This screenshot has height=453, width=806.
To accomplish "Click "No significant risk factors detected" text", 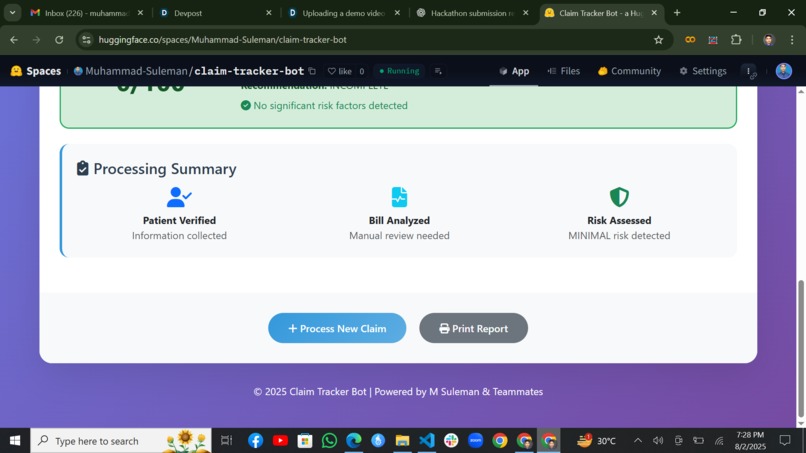I will click(x=331, y=105).
